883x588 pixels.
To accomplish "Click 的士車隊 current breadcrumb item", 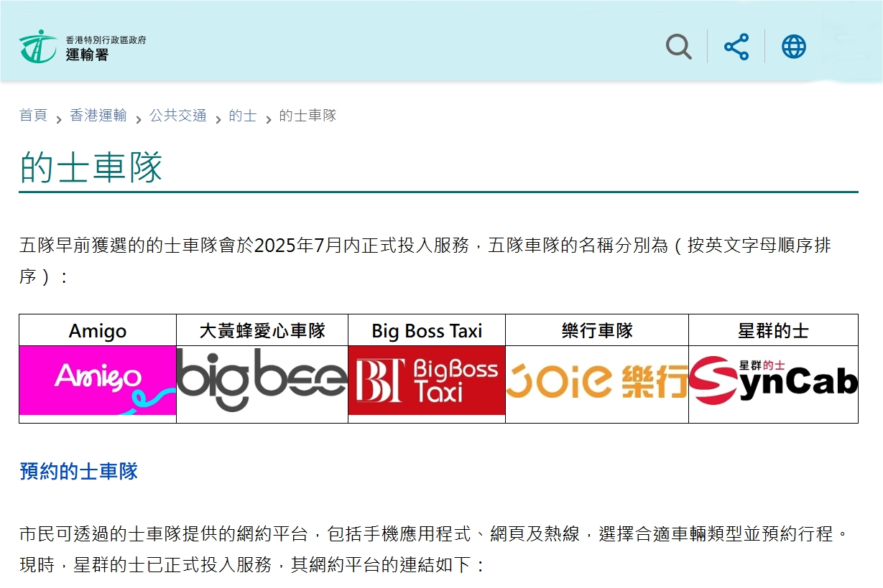I will (308, 116).
